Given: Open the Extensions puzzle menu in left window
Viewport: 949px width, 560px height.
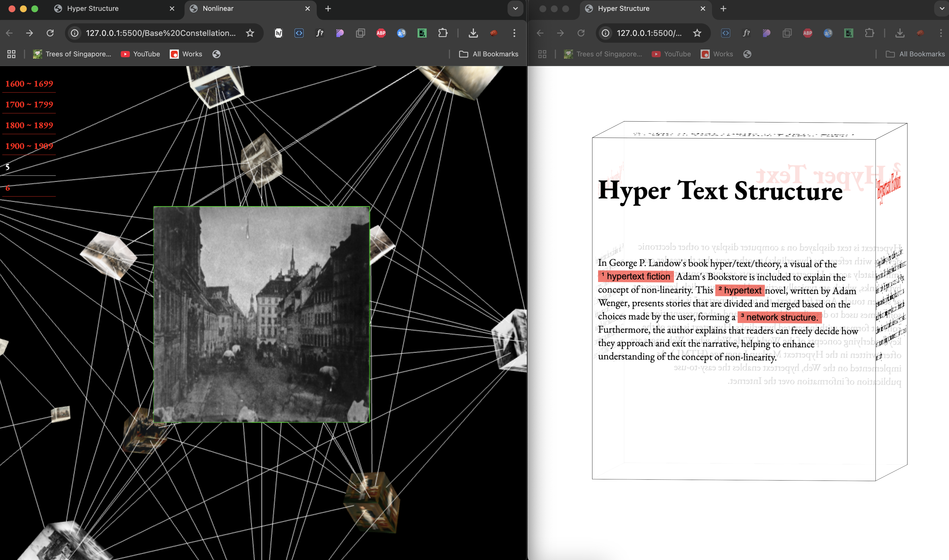Looking at the screenshot, I should (x=443, y=33).
